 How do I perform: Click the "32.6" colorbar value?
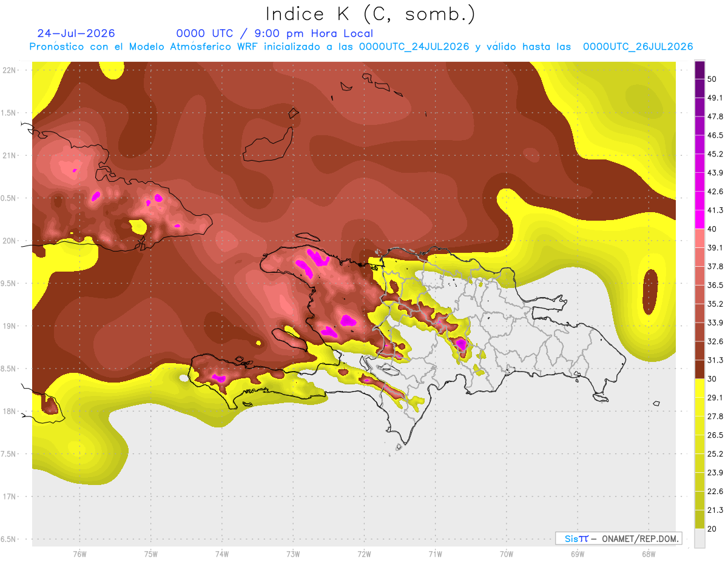coord(715,341)
